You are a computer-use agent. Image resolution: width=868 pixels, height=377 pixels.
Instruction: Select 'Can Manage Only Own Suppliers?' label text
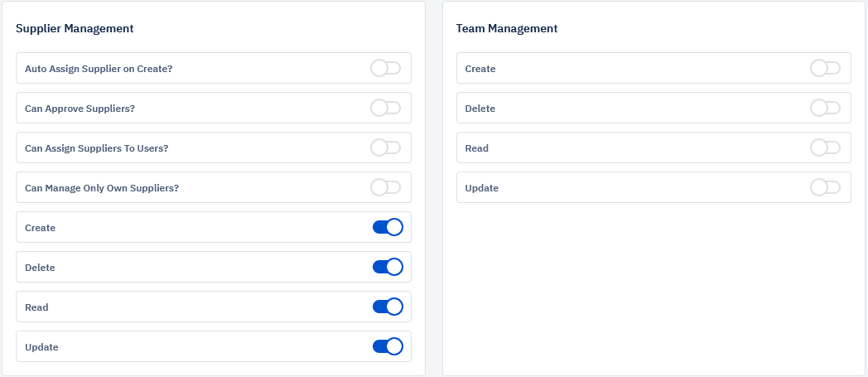click(102, 188)
